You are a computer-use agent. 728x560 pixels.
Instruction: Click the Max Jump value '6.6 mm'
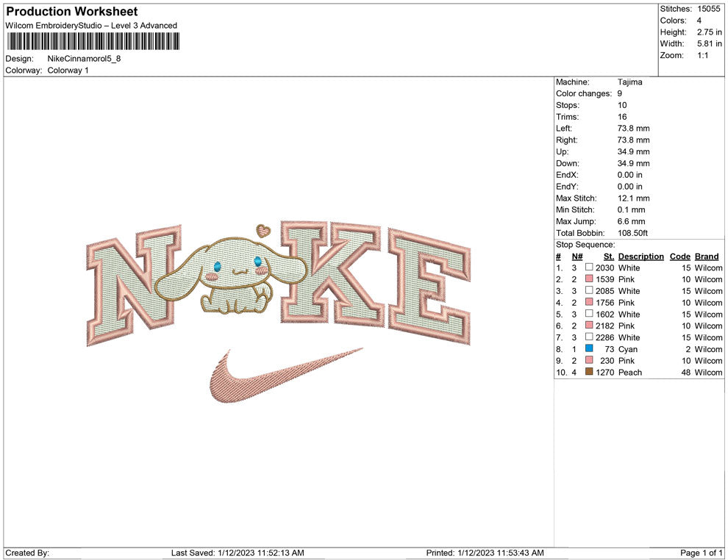631,221
